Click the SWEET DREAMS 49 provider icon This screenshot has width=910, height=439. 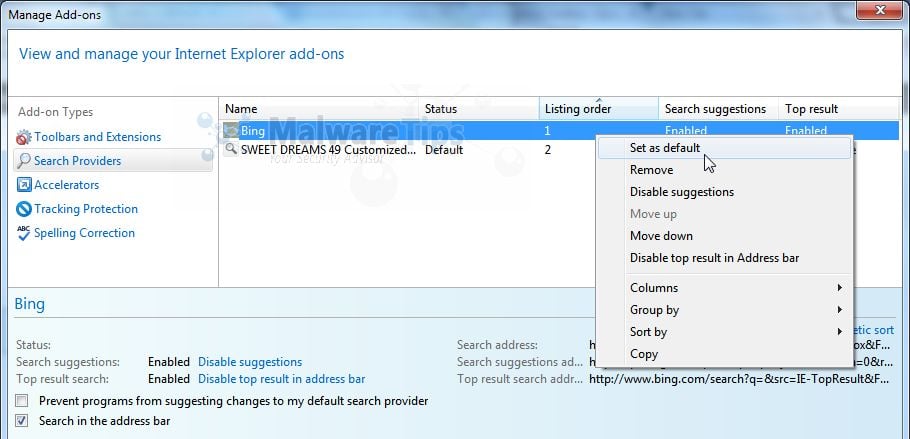click(232, 149)
